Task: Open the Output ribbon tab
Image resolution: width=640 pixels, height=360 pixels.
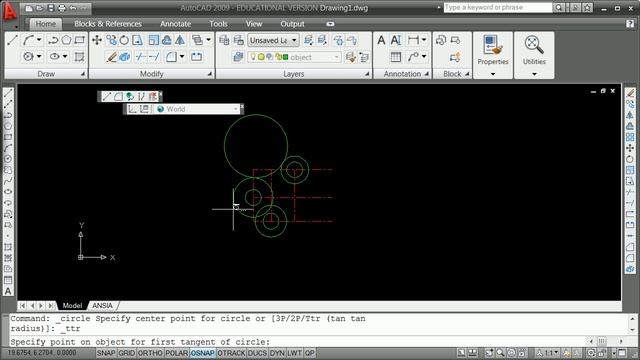Action: click(292, 24)
